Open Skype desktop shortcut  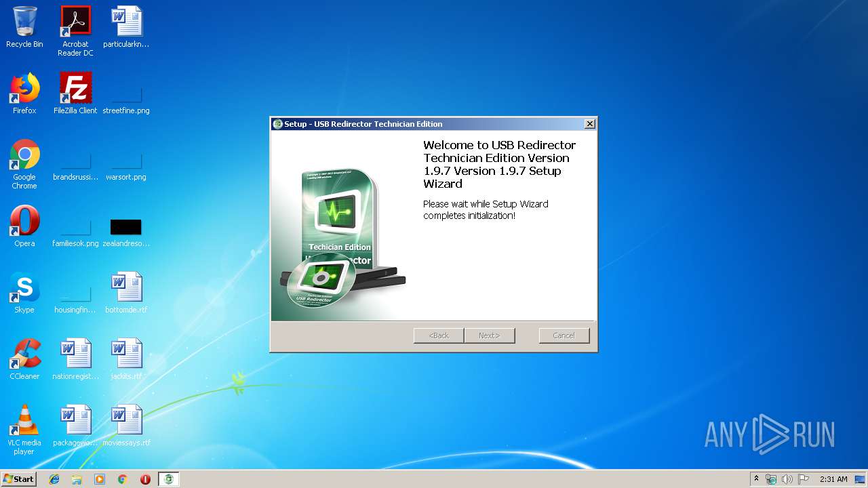click(x=24, y=293)
